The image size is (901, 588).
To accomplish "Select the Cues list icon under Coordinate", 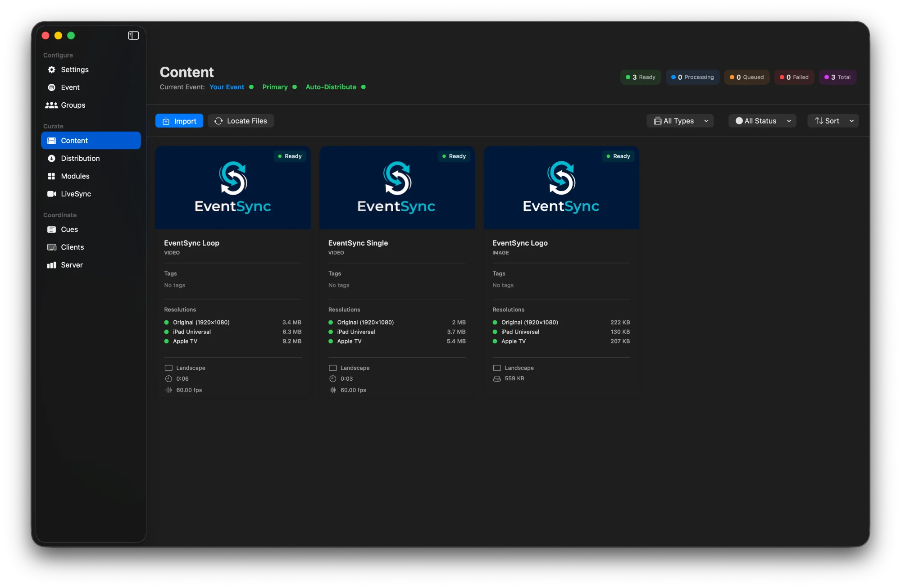I will [51, 229].
